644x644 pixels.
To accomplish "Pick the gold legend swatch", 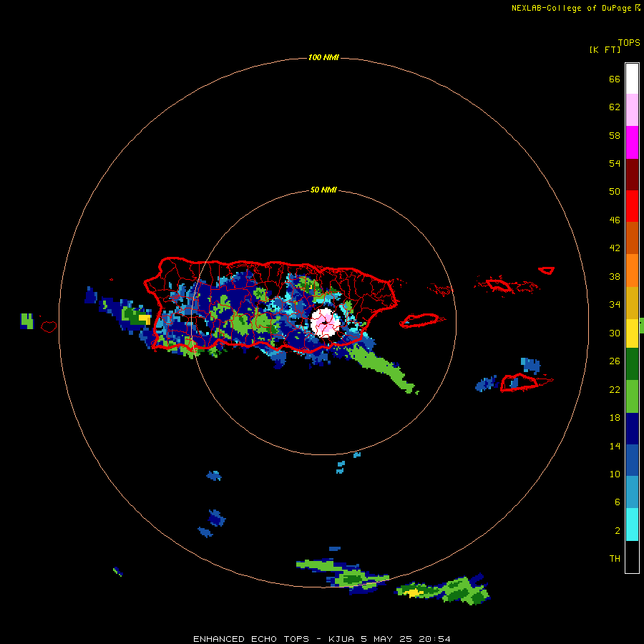I will click(x=632, y=303).
